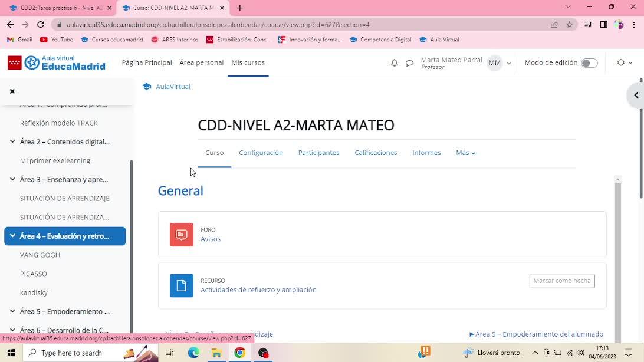Collapse Área 3 – Enseñanza section
The height and width of the screenshot is (362, 644).
click(x=12, y=179)
